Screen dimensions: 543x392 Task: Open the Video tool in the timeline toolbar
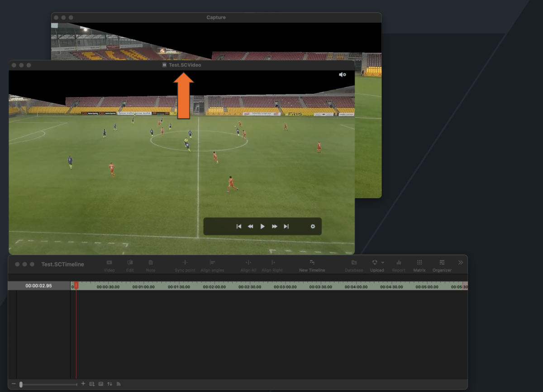[x=109, y=266]
